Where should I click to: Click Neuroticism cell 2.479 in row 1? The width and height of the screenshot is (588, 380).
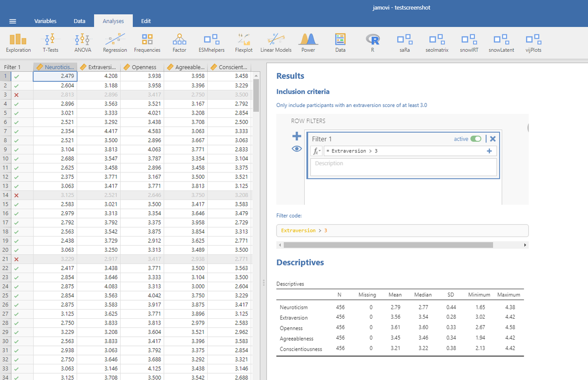55,76
